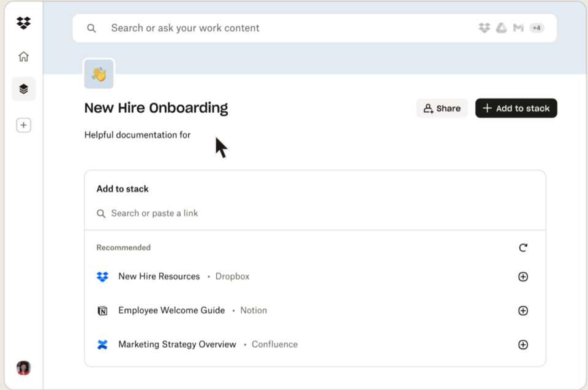588x390 pixels.
Task: Click the Helpful documentation description text
Action: (137, 135)
